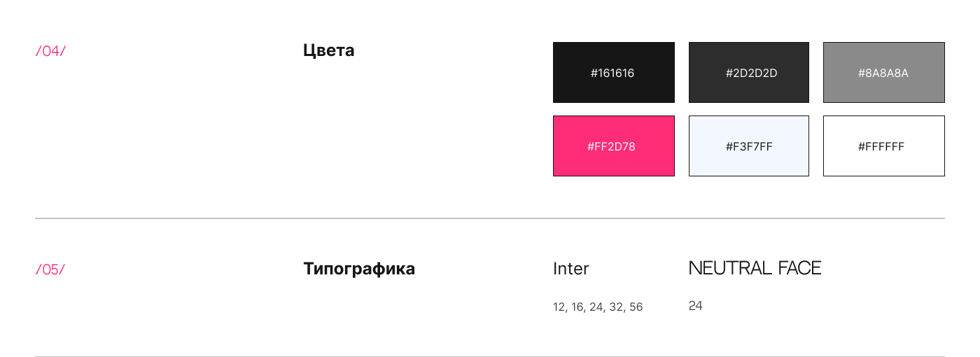Select the light blue #F3F7FF swatch
Image resolution: width=980 pixels, height=357 pixels.
point(749,146)
